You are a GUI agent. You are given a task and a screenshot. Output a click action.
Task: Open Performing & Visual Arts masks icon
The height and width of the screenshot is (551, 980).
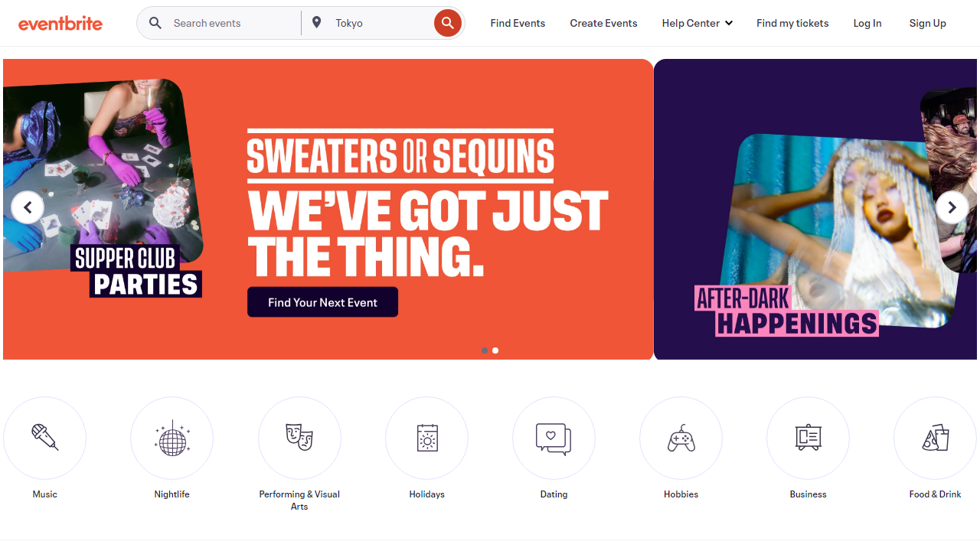(x=299, y=438)
